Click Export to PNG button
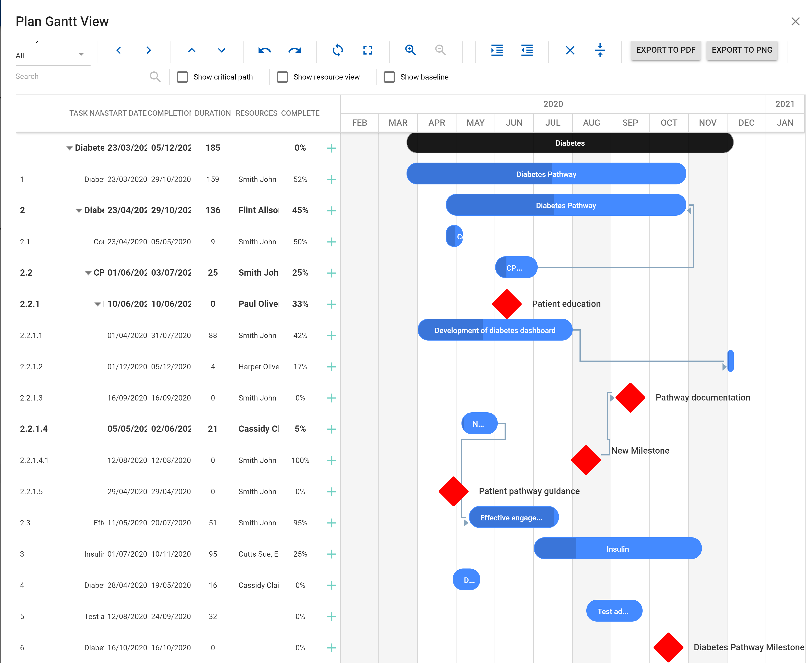 click(742, 50)
